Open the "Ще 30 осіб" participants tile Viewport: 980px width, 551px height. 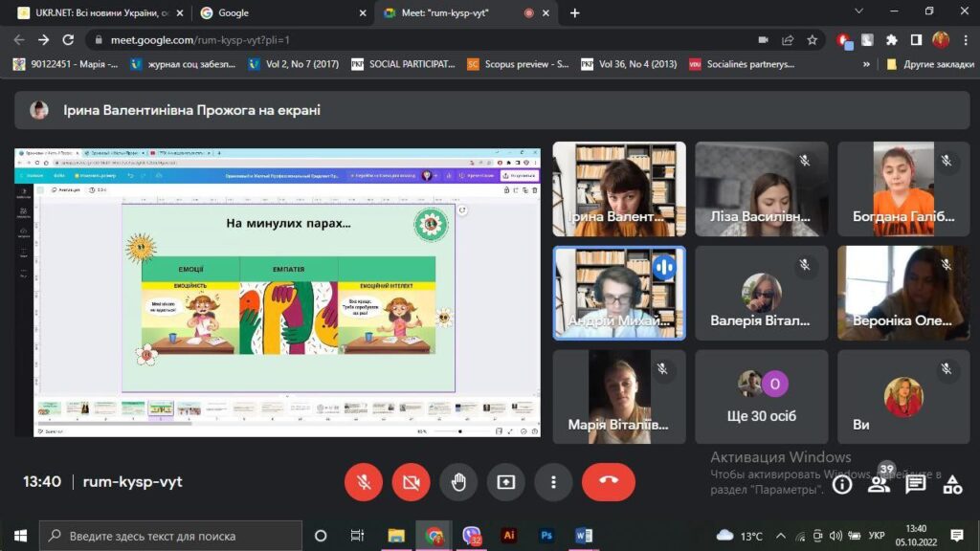click(762, 396)
